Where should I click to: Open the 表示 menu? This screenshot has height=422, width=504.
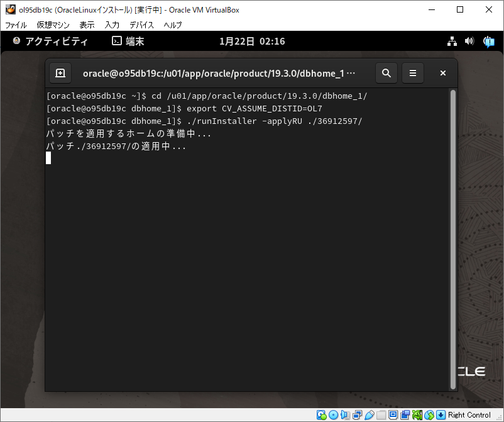(x=87, y=25)
